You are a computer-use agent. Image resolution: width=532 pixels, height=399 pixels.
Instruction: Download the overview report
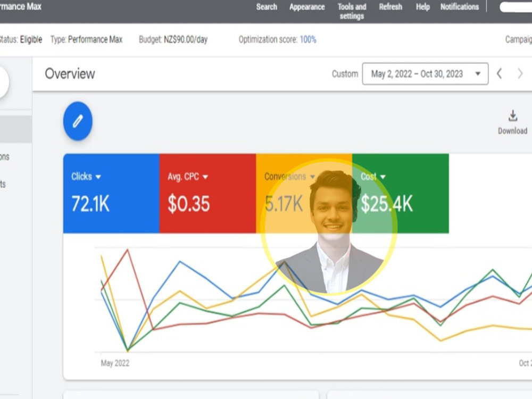512,122
